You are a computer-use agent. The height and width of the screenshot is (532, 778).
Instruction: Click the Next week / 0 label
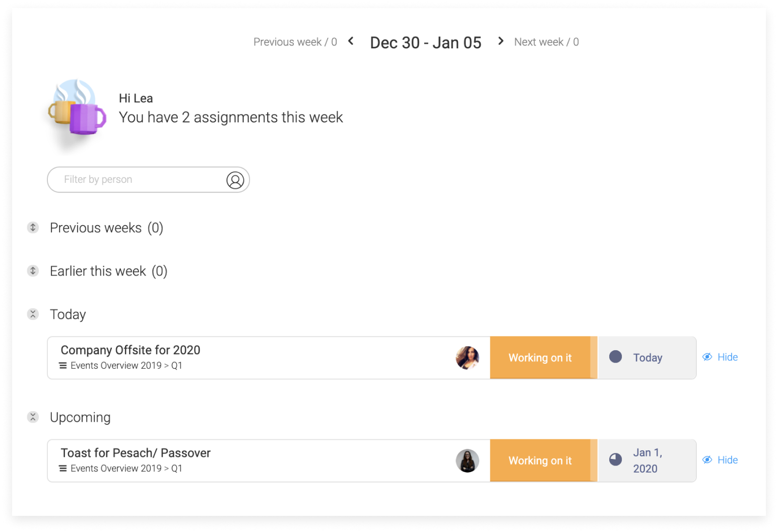click(x=547, y=42)
